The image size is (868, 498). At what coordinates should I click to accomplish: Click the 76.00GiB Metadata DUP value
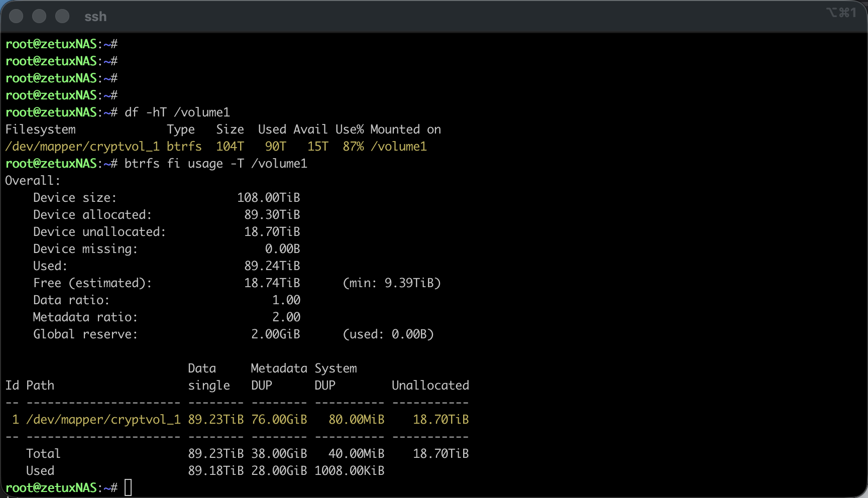click(279, 420)
